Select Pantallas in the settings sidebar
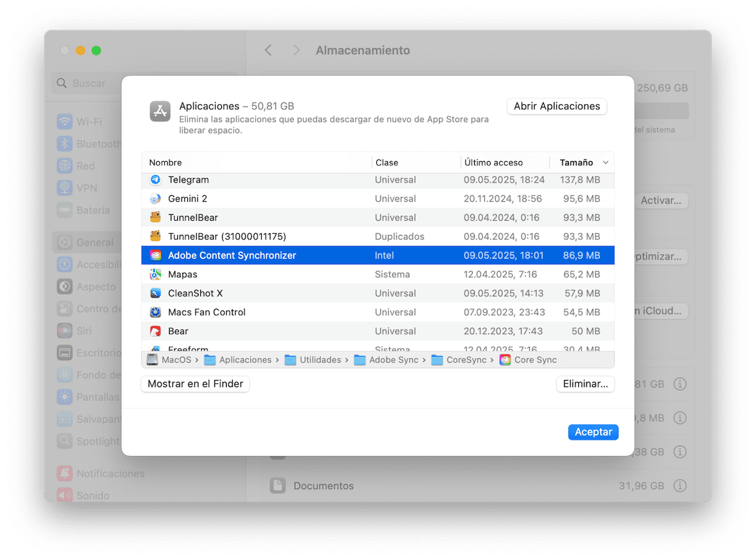756x560 pixels. pyautogui.click(x=88, y=397)
